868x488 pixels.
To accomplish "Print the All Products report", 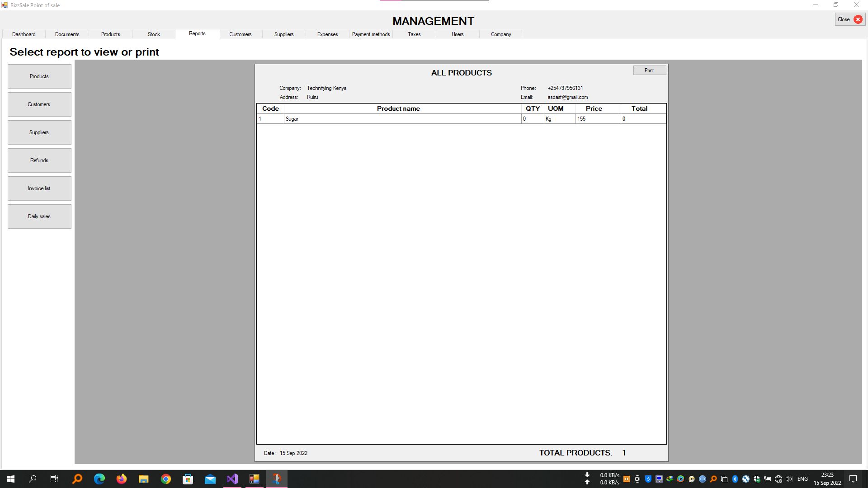I will point(649,70).
